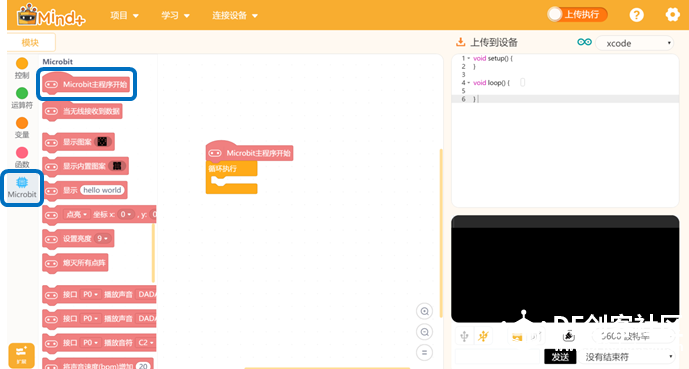Zoom in on the workspace
689x369 pixels.
424,311
